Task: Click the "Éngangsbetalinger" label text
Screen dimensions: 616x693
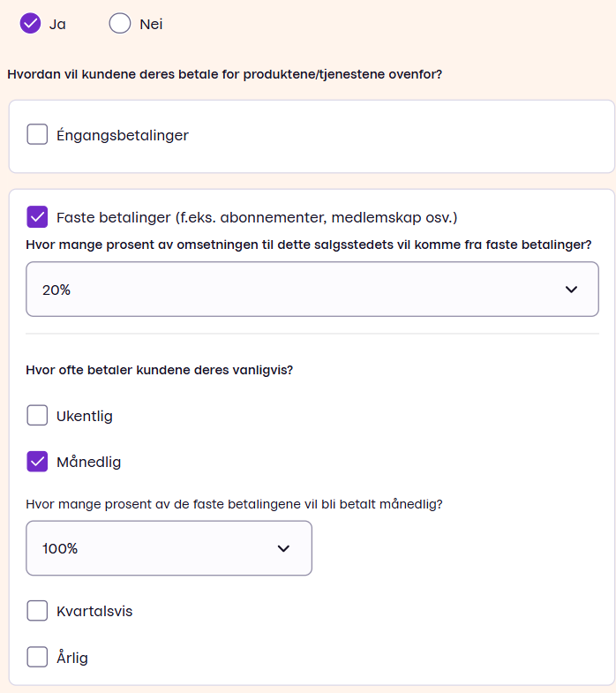Action: pyautogui.click(x=123, y=135)
